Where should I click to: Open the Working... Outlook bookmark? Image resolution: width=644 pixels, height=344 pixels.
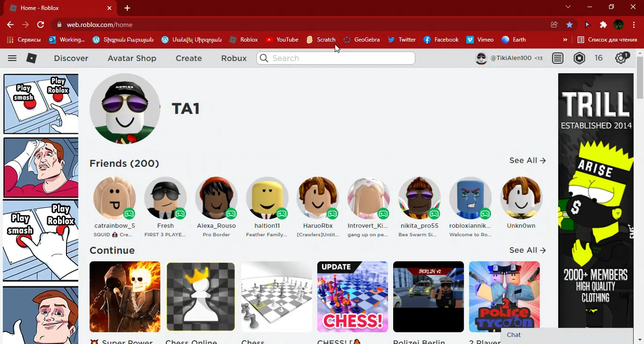click(66, 40)
